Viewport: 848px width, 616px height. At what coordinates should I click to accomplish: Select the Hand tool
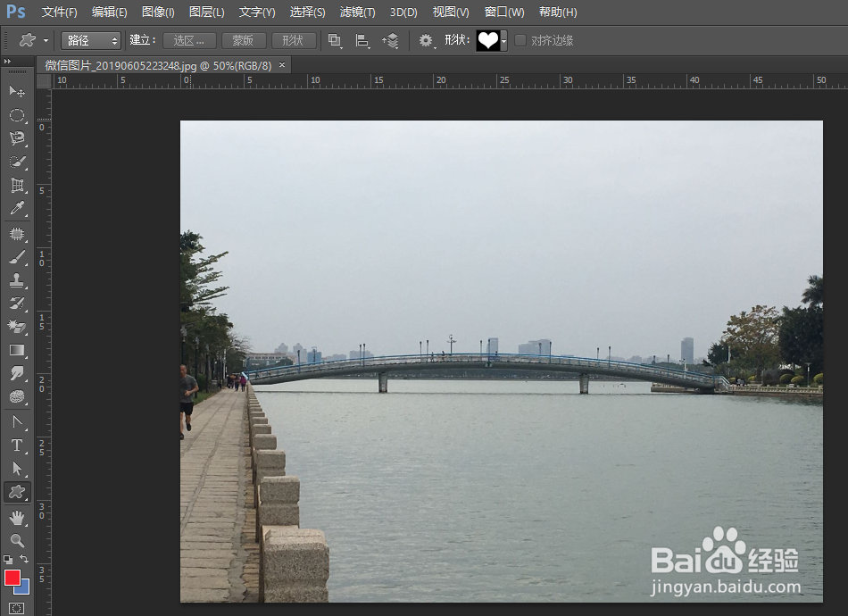click(x=17, y=518)
